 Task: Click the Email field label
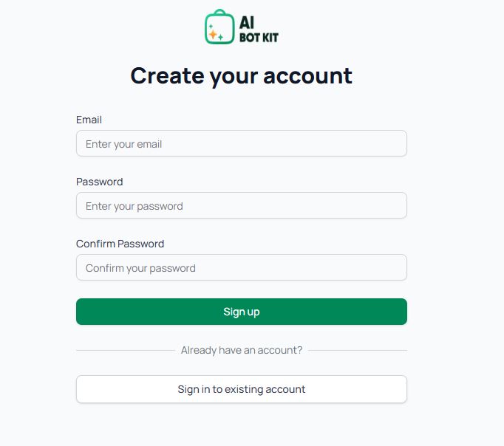coord(89,120)
